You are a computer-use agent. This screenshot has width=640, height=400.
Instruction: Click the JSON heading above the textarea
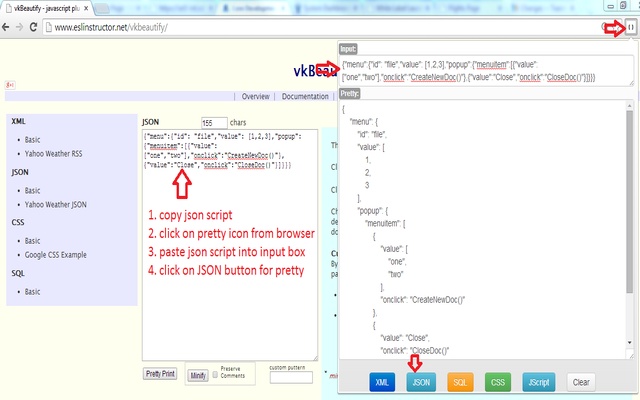(x=151, y=122)
